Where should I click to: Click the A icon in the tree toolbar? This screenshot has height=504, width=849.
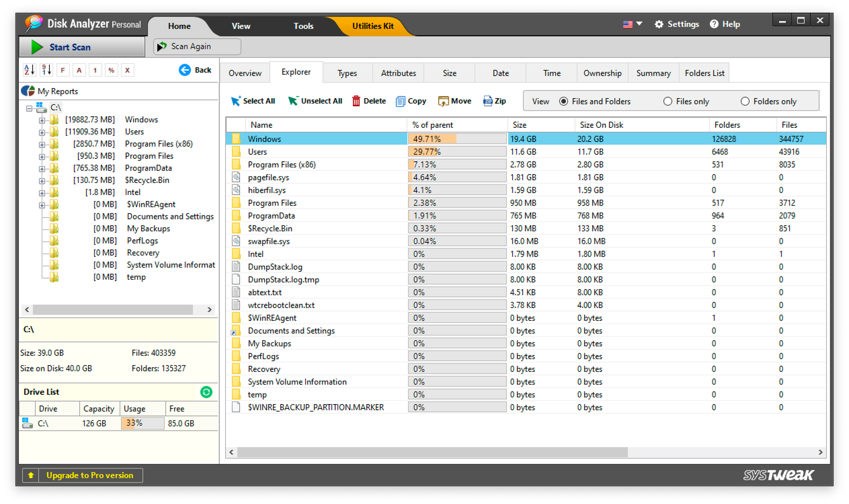click(x=79, y=70)
